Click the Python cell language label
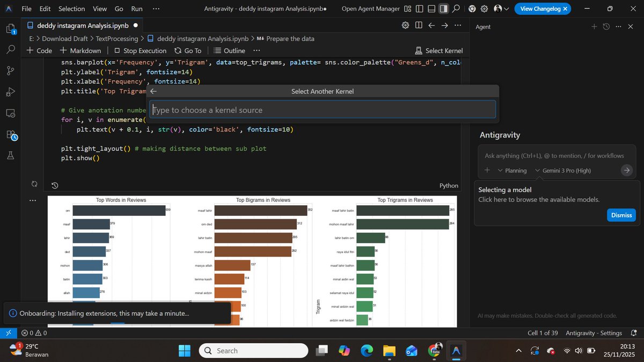Screen dimensions: 644x362 (x=449, y=186)
